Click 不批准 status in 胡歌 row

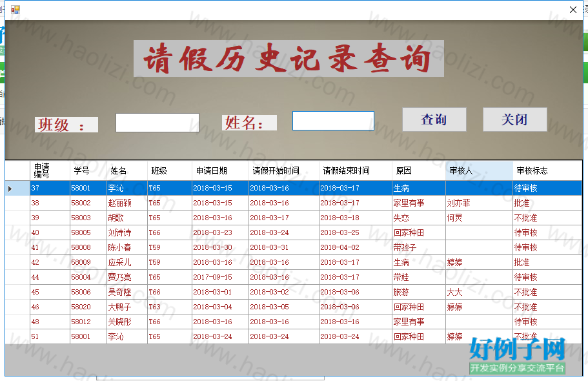(x=547, y=218)
